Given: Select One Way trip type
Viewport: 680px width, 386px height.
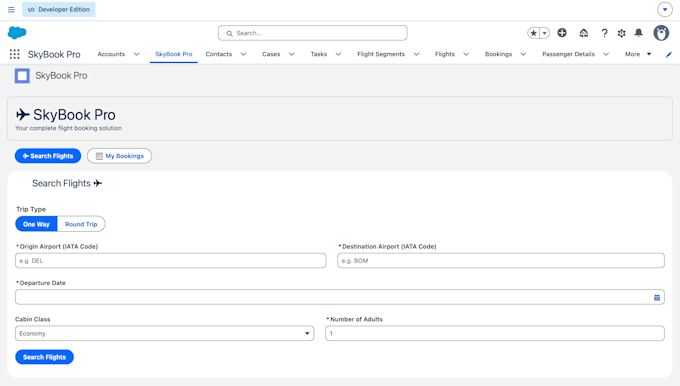Looking at the screenshot, I should point(36,224).
